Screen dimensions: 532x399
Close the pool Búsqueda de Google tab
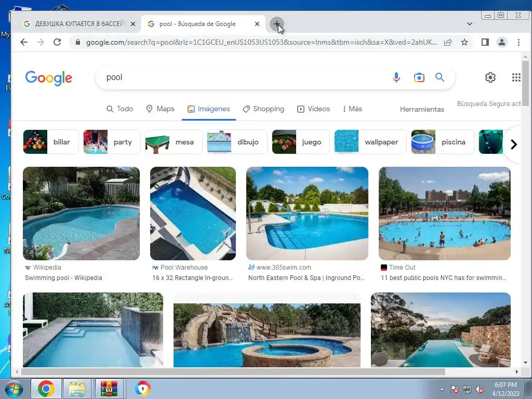coord(257,24)
